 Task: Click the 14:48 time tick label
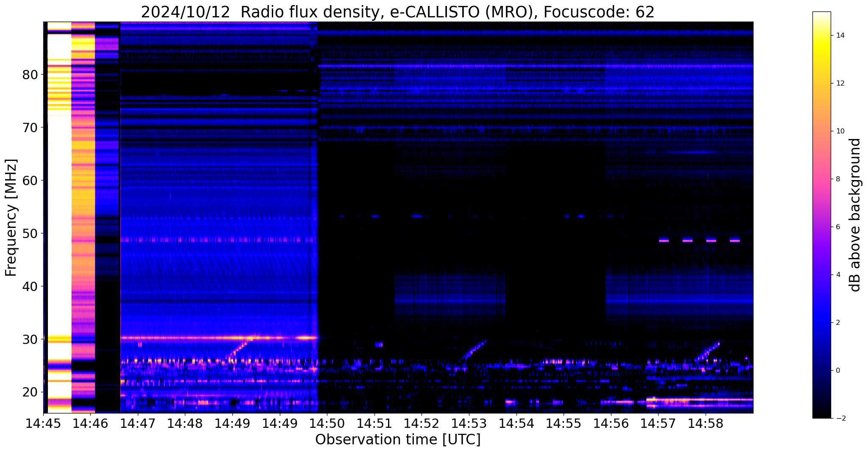[185, 424]
